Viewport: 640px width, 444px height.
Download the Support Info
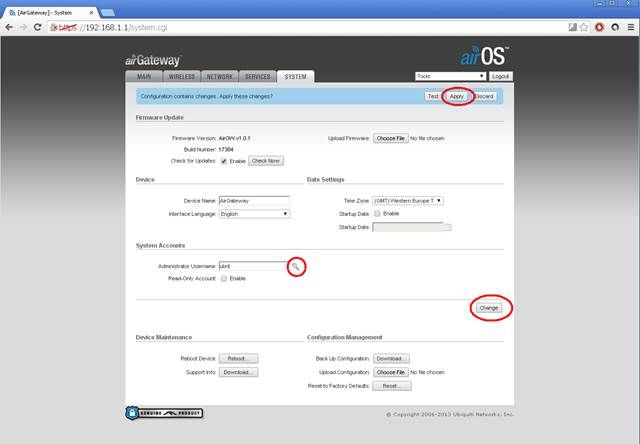pos(238,372)
